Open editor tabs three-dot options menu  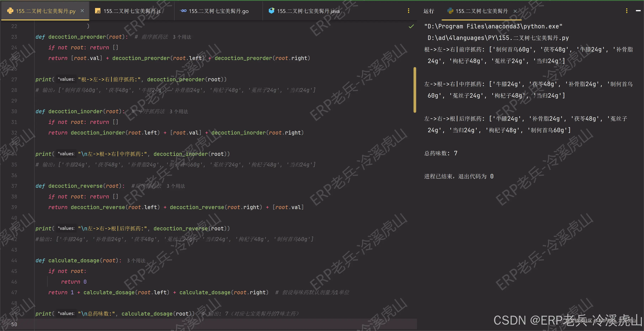pos(408,11)
